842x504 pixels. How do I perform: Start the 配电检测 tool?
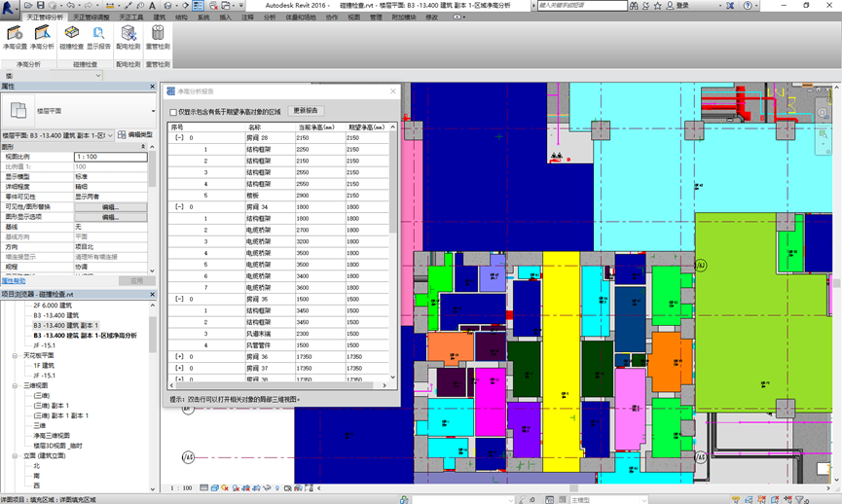[128, 38]
